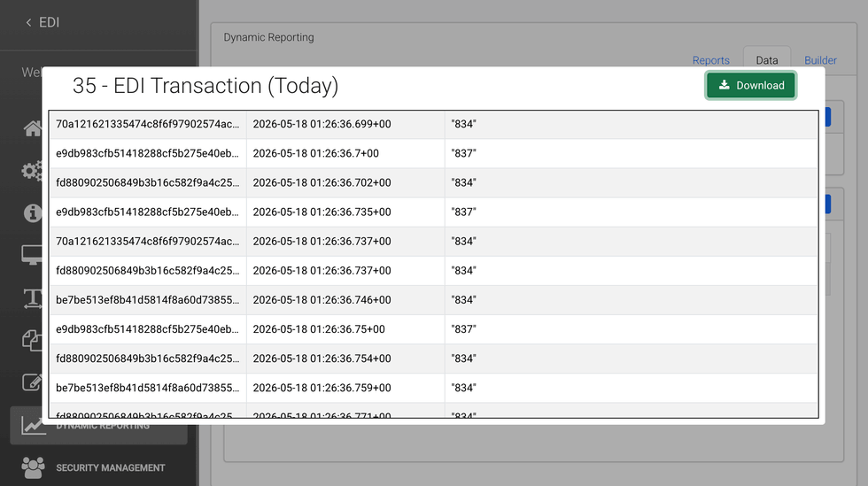Viewport: 868px width, 486px height.
Task: Switch to the Builder tab
Action: pos(820,60)
